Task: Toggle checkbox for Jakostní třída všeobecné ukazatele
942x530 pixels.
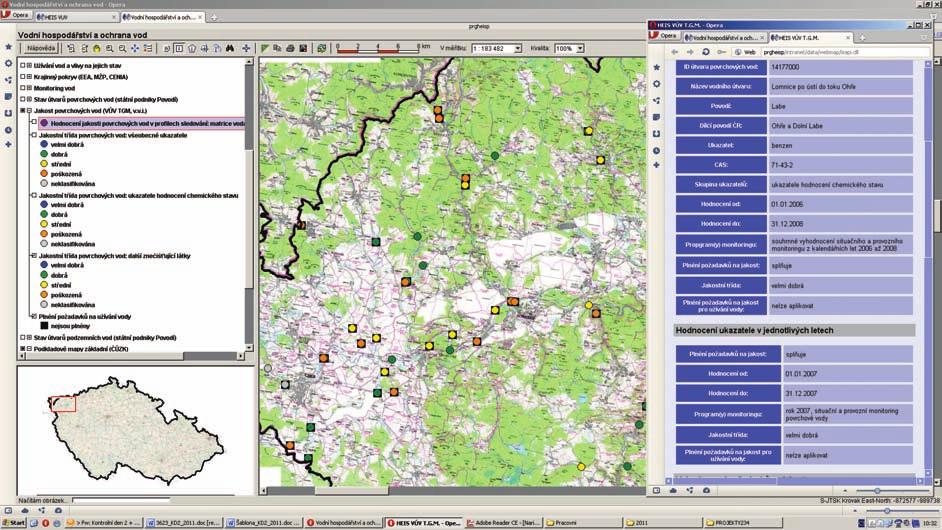Action: point(34,135)
